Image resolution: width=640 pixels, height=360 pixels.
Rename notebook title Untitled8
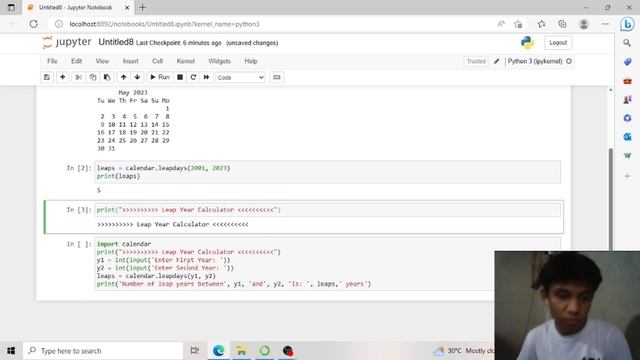[x=116, y=42]
